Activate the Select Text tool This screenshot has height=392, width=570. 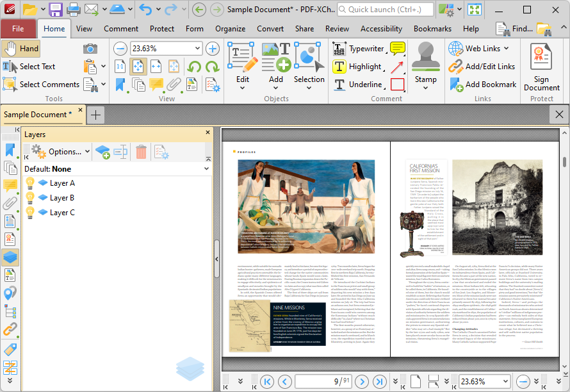point(29,67)
